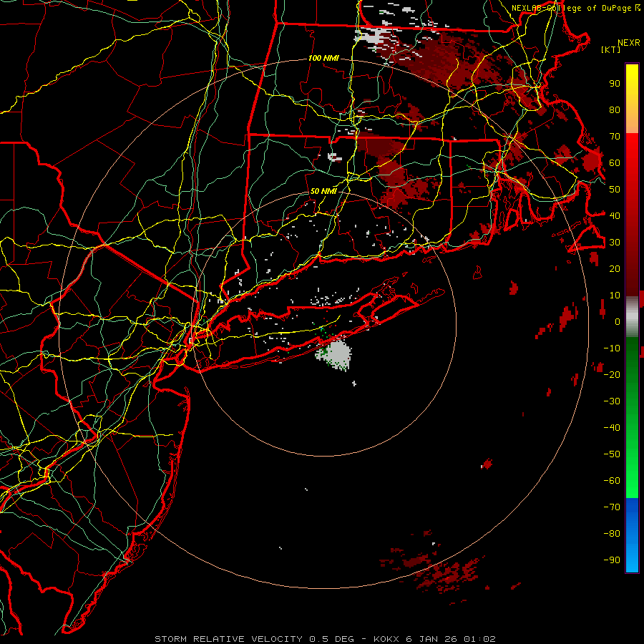Click the positive 40 scale label
The height and width of the screenshot is (644, 644).
click(x=615, y=216)
